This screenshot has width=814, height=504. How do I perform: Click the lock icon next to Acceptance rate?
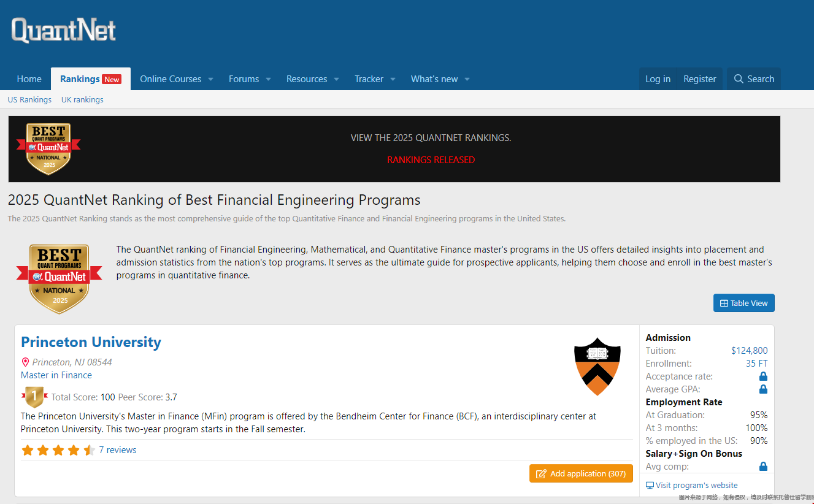click(x=763, y=376)
